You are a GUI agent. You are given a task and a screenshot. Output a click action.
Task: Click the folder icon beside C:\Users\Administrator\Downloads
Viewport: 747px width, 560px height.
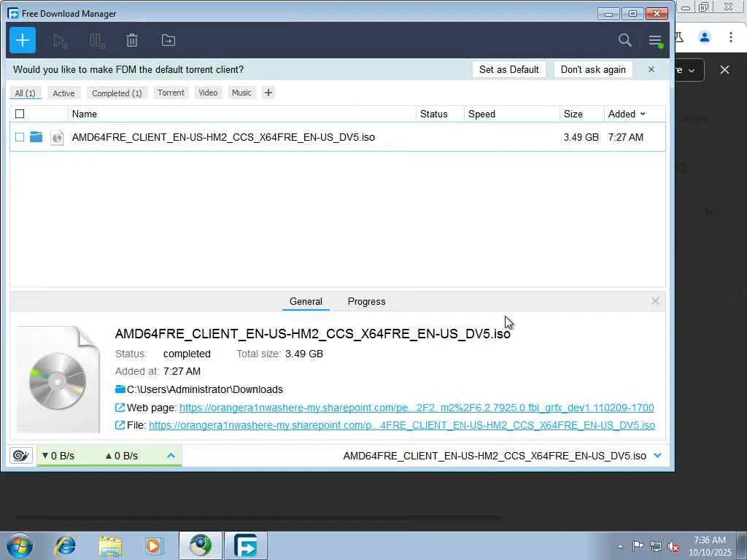(x=120, y=389)
